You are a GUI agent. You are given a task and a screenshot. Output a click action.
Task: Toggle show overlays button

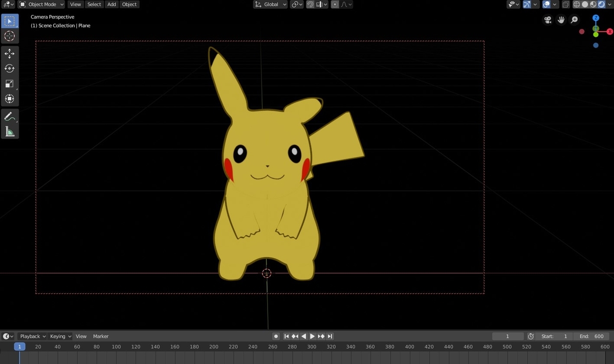546,4
